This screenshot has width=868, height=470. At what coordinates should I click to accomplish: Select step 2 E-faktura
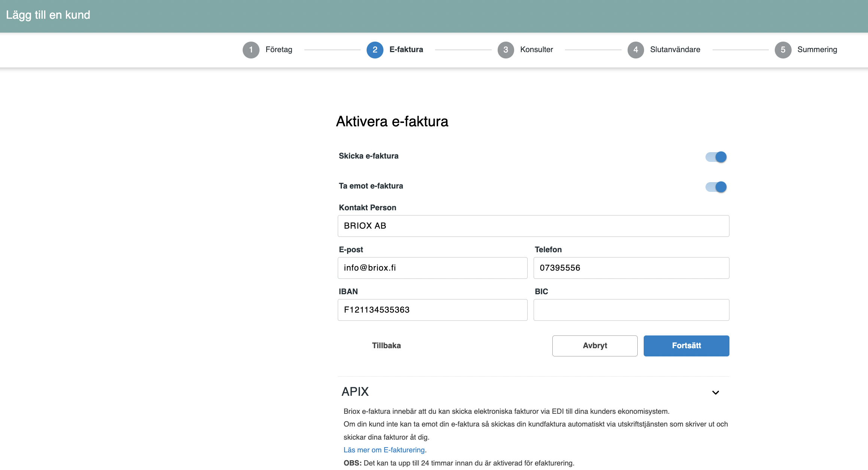[395, 50]
